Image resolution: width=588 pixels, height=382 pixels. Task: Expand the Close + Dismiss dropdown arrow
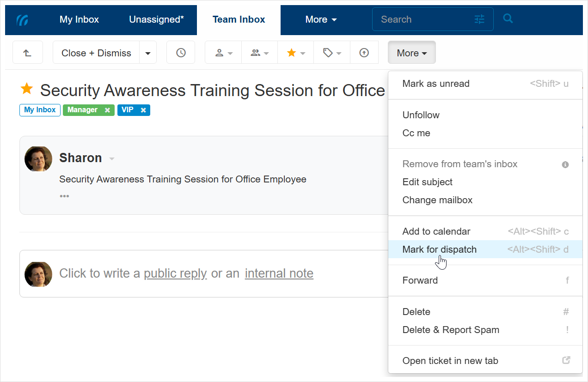[x=148, y=53]
